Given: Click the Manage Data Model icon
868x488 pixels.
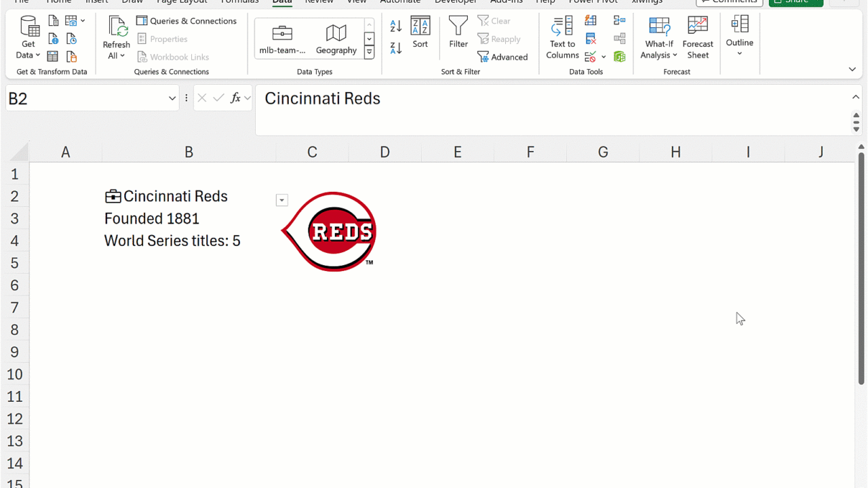Looking at the screenshot, I should (x=619, y=57).
